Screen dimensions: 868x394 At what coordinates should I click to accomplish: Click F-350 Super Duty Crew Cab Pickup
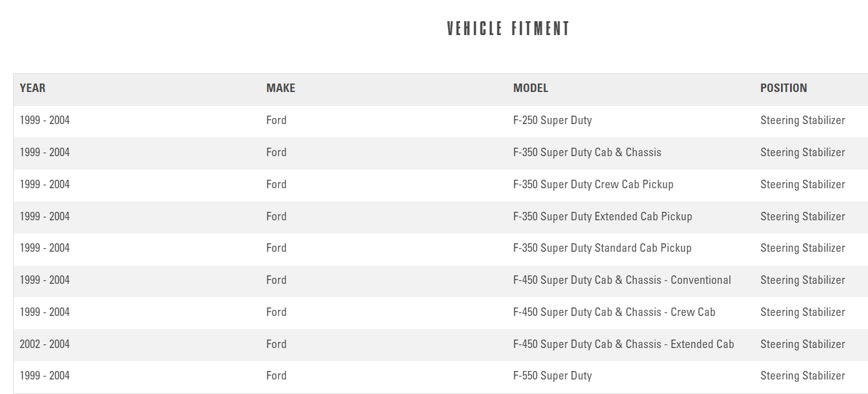tap(592, 185)
